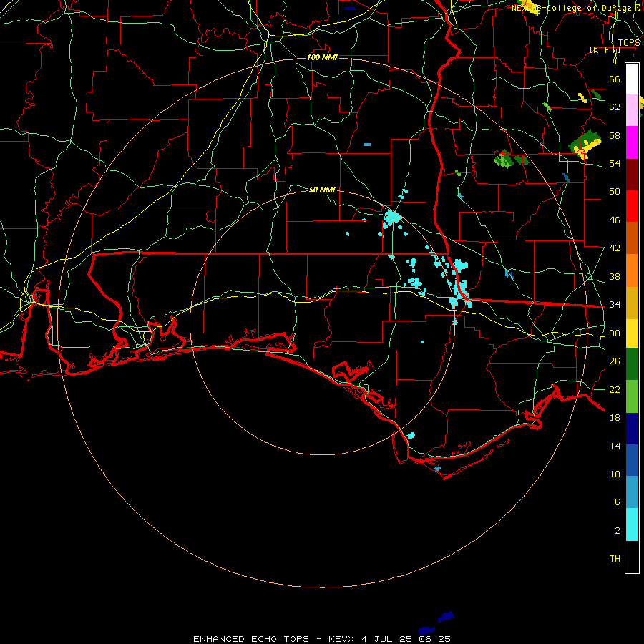Screen dimensions: 644x644
Task: Click the white swatch in the tops legend
Action: pyautogui.click(x=632, y=79)
